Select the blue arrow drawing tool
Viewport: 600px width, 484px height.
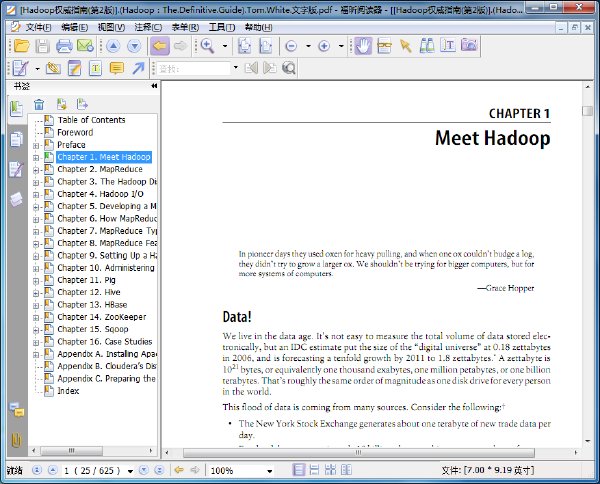pyautogui.click(x=138, y=68)
